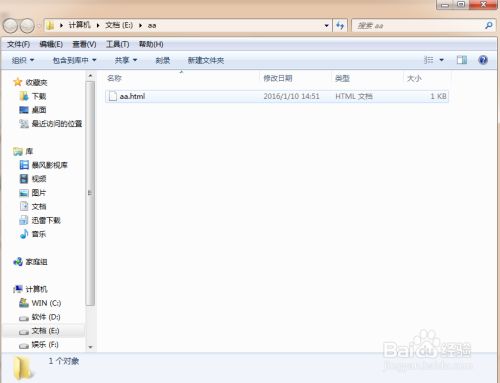The height and width of the screenshot is (383, 500).
Task: Click the Desktop icon in Favorites
Action: tap(24, 110)
